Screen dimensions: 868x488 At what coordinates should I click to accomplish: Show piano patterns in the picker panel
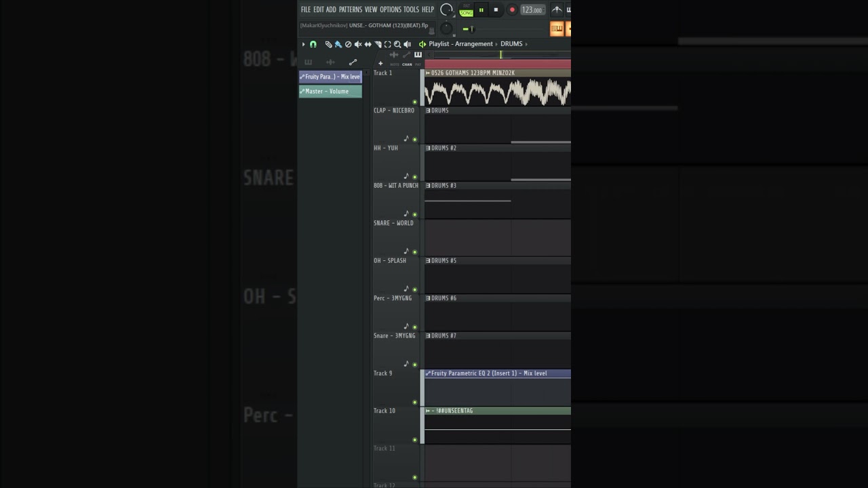coord(309,62)
